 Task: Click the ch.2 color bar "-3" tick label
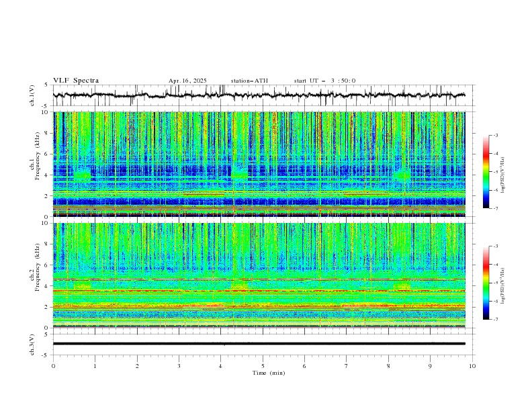[x=496, y=246]
